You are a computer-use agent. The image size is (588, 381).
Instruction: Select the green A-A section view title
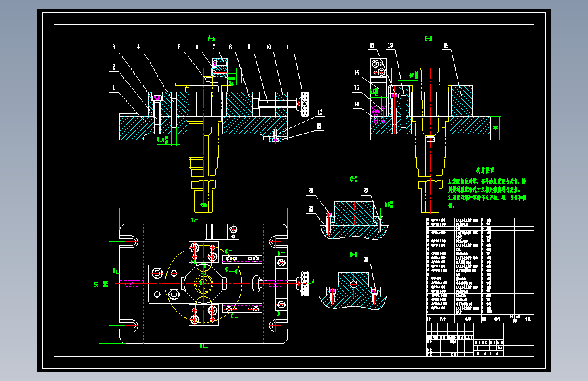tap(211, 38)
